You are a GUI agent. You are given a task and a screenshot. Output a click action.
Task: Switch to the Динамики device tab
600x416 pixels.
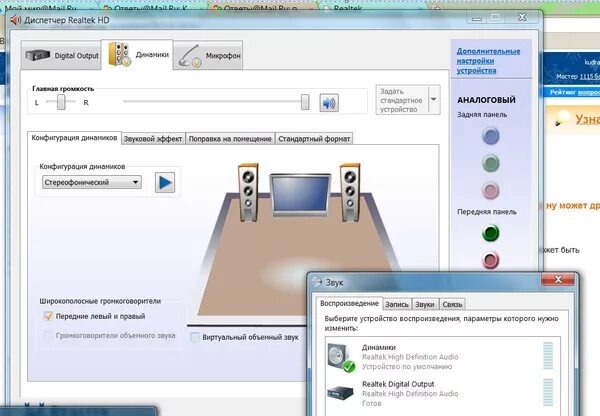137,54
